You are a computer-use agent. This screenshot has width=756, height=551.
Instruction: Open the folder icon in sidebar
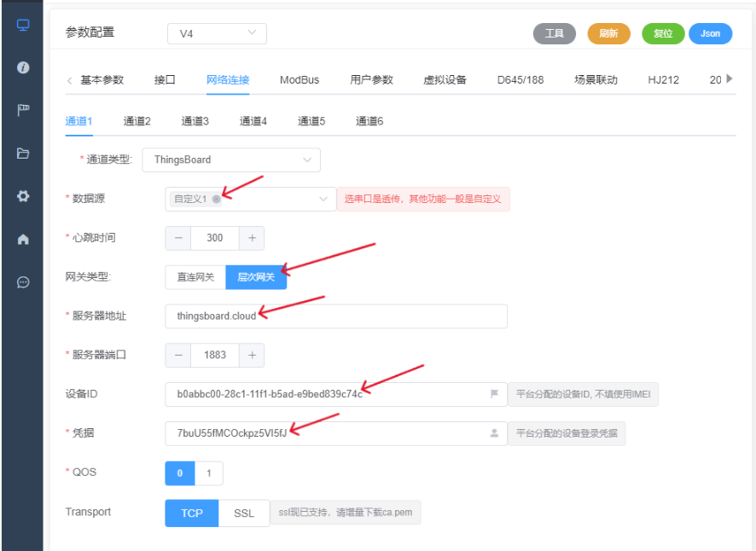pyautogui.click(x=23, y=154)
